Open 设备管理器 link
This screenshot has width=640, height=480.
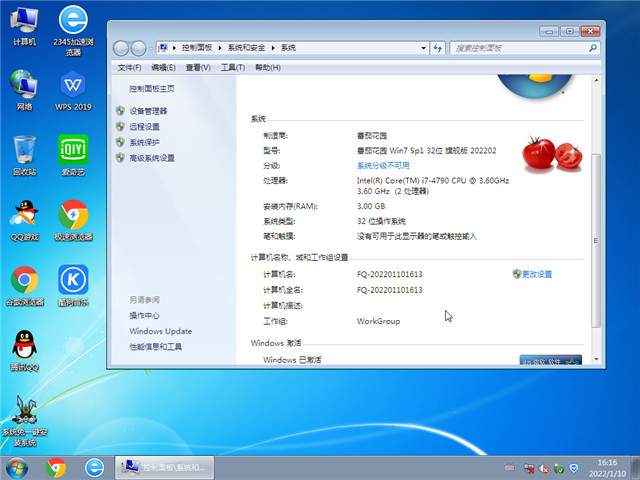click(148, 111)
